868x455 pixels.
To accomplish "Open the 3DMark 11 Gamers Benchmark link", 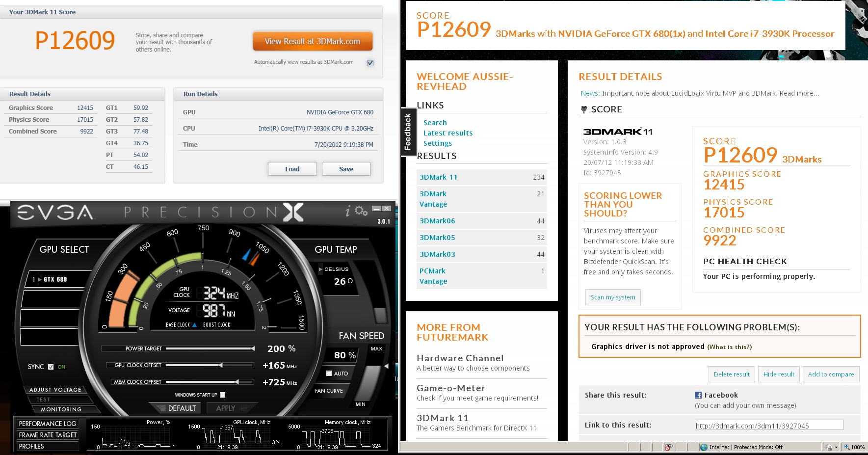I will pos(443,418).
